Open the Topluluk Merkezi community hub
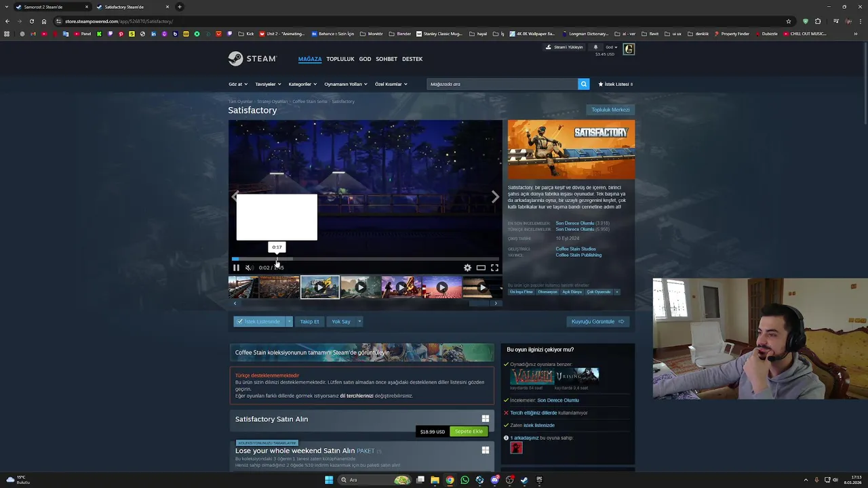Viewport: 868px width, 488px height. (x=610, y=110)
